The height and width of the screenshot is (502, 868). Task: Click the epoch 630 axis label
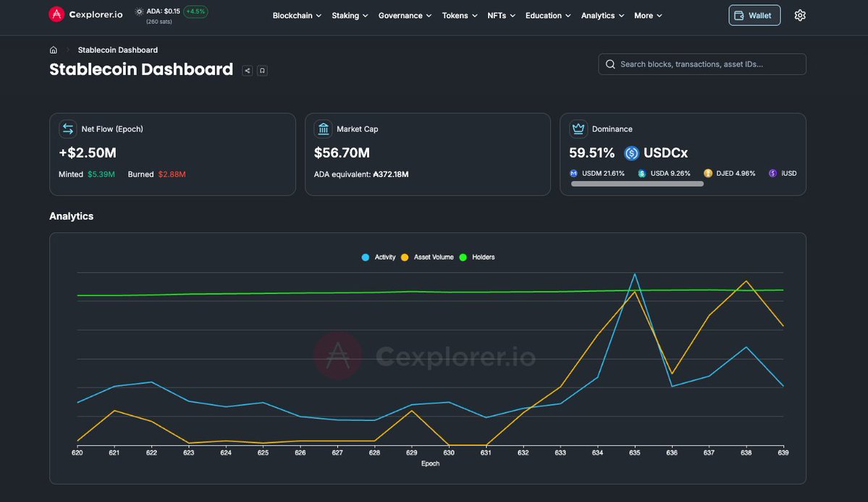(449, 453)
